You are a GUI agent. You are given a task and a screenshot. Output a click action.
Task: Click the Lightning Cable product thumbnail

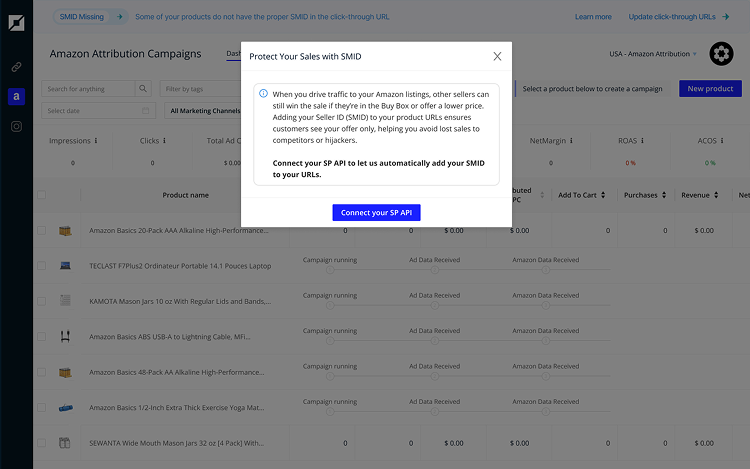[65, 337]
